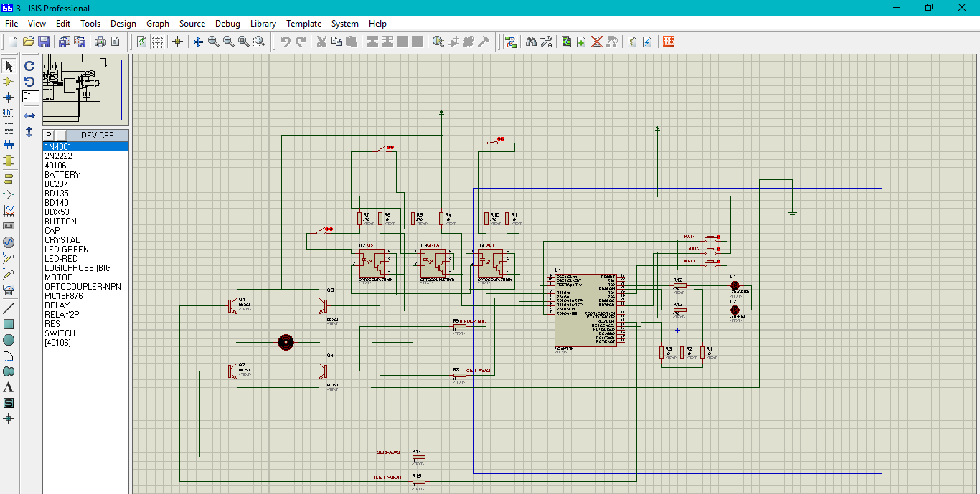Open the Debug menu
Image resolution: width=980 pixels, height=494 pixels.
[x=227, y=24]
